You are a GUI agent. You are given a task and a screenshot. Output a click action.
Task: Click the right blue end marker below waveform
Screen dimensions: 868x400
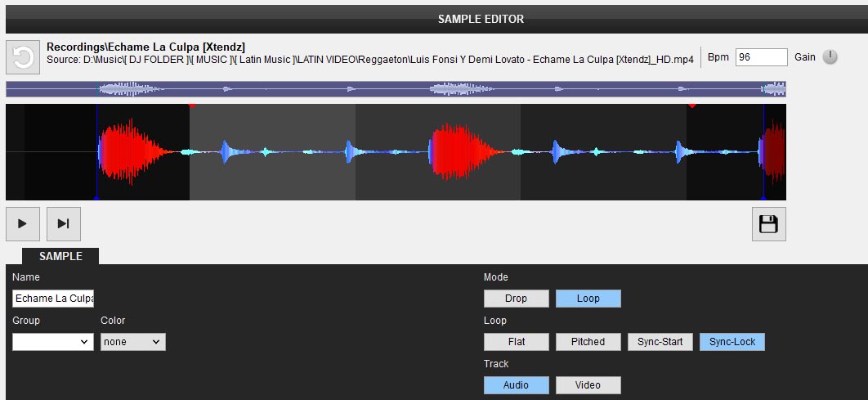(763, 197)
